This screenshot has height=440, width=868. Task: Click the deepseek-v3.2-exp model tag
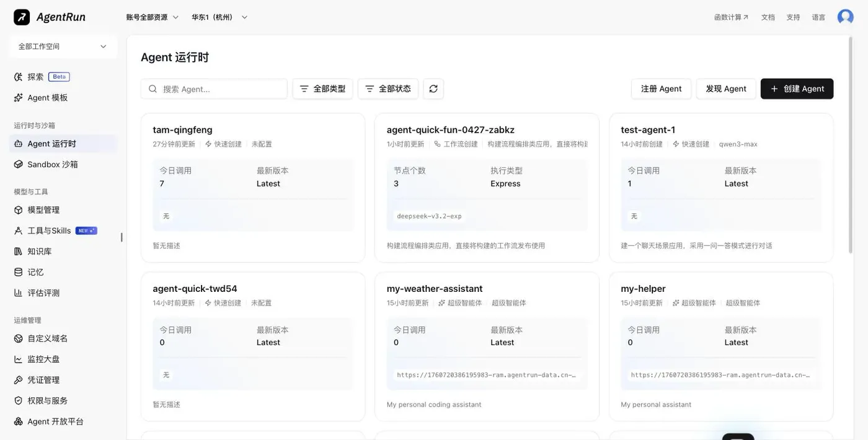pyautogui.click(x=429, y=216)
